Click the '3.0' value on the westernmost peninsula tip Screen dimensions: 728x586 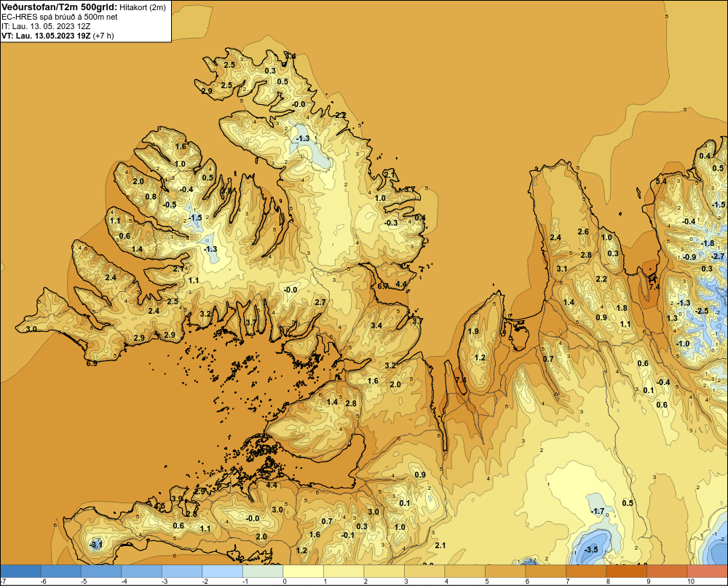31,329
